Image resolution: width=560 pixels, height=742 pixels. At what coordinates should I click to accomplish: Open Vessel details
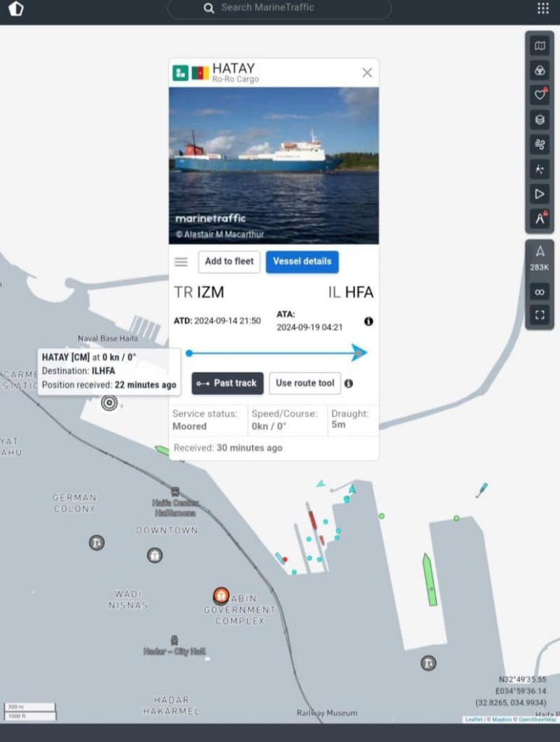click(302, 262)
